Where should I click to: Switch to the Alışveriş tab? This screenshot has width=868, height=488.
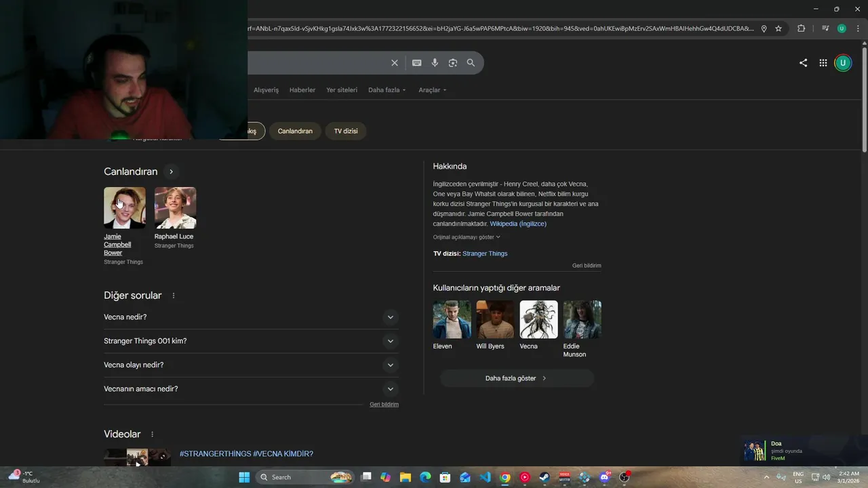click(266, 90)
